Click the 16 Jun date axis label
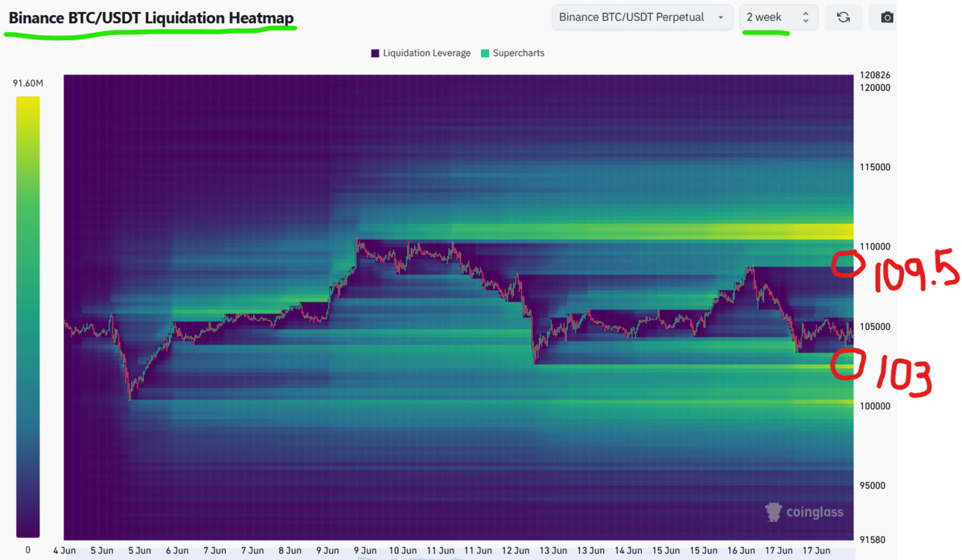This screenshot has height=560, width=962. [x=741, y=551]
